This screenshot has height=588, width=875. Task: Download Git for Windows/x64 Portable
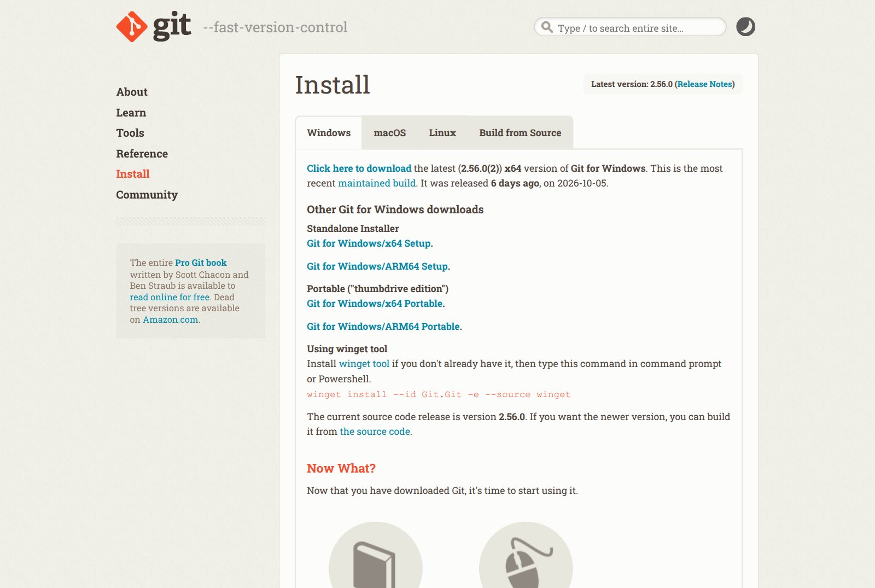click(375, 304)
